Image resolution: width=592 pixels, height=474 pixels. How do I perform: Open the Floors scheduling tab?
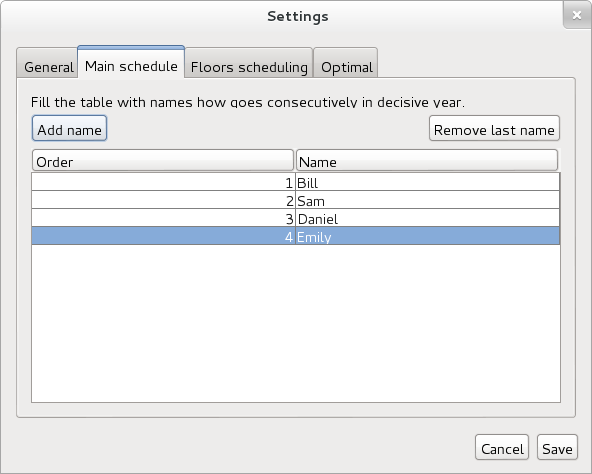coord(249,63)
